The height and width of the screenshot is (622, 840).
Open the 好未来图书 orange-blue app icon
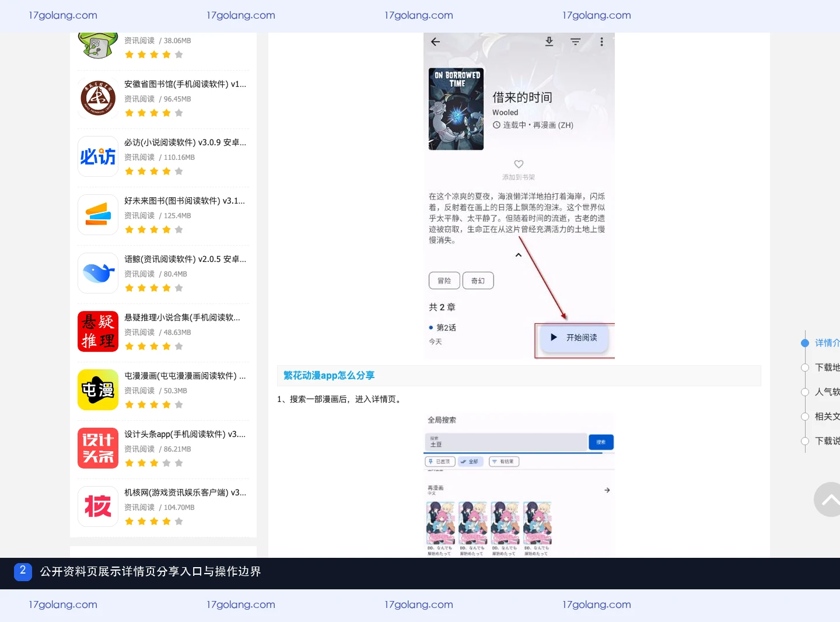point(98,215)
